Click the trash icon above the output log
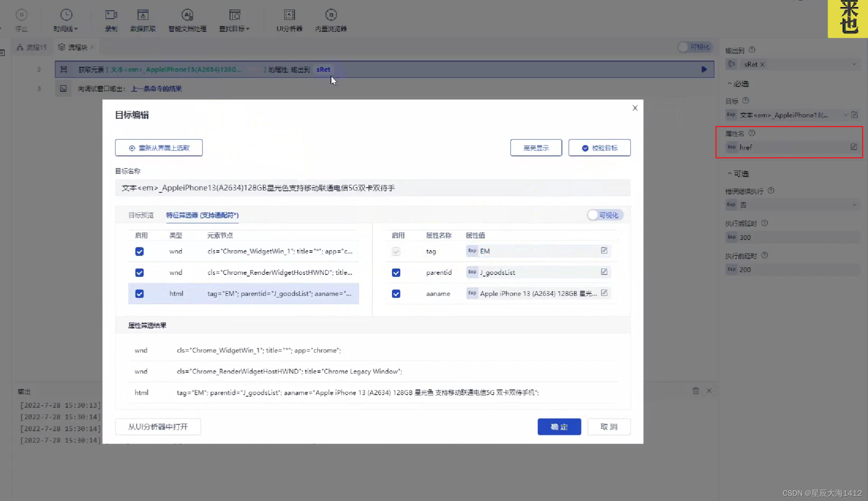Viewport: 868px width, 501px height. [x=696, y=391]
